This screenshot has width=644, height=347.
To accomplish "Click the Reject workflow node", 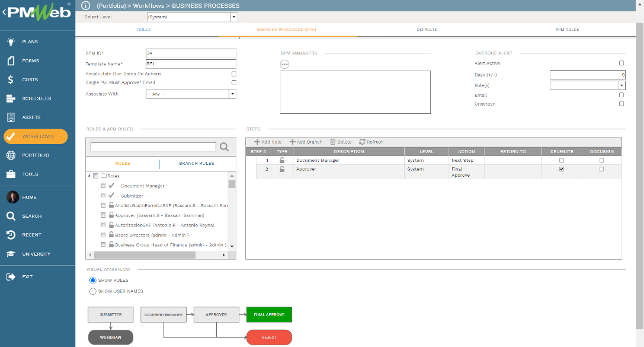I will [269, 337].
